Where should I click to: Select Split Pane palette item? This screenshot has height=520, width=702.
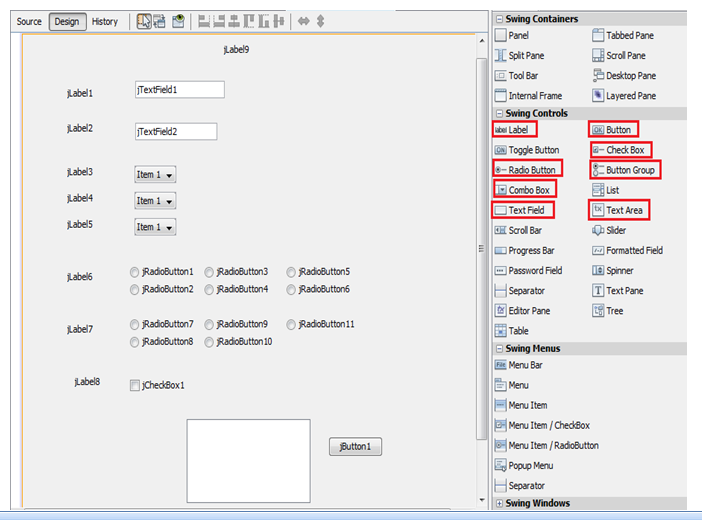coord(520,56)
